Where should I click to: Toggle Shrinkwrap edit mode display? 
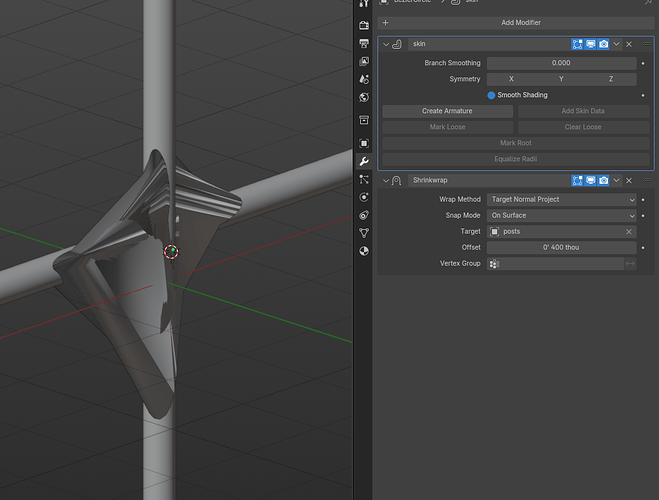(x=577, y=181)
